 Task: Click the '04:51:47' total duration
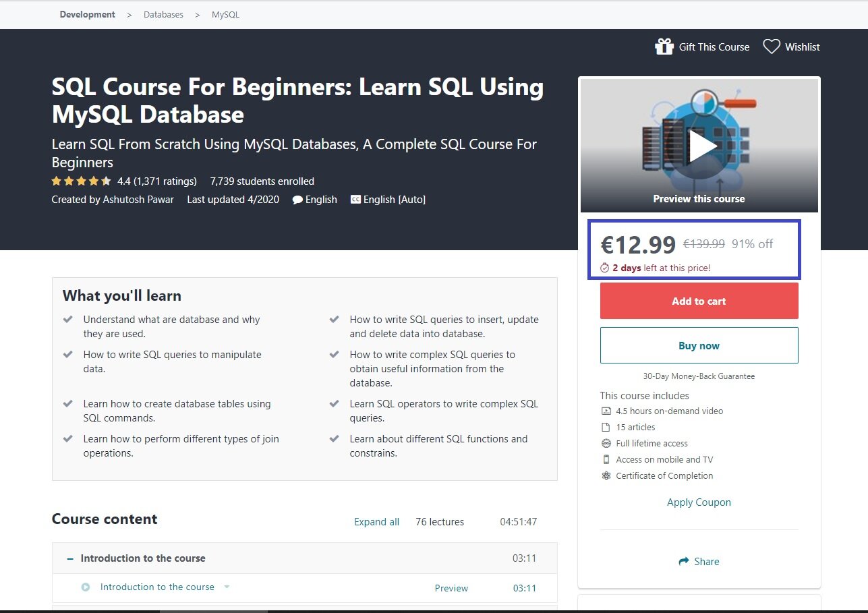519,522
